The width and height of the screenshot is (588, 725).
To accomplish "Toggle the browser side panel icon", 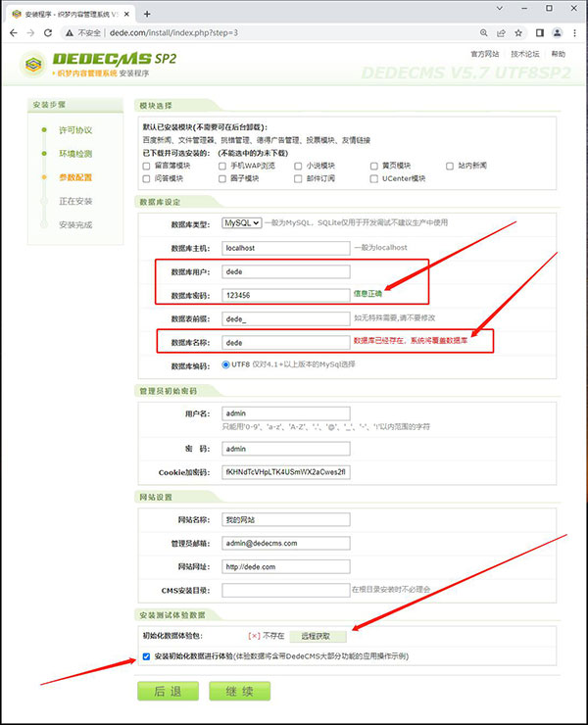I will tap(540, 33).
